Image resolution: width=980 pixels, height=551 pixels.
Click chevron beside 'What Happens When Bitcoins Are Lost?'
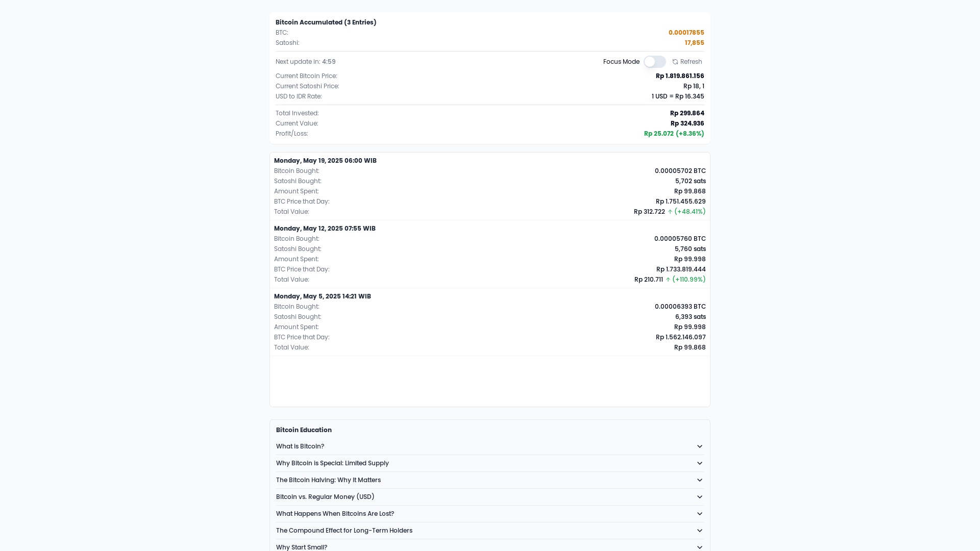click(x=700, y=514)
